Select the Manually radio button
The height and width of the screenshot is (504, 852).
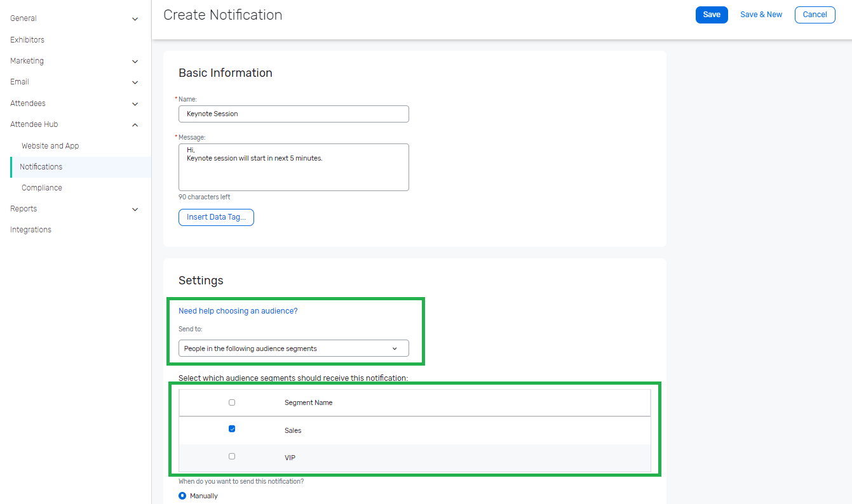coord(182,496)
